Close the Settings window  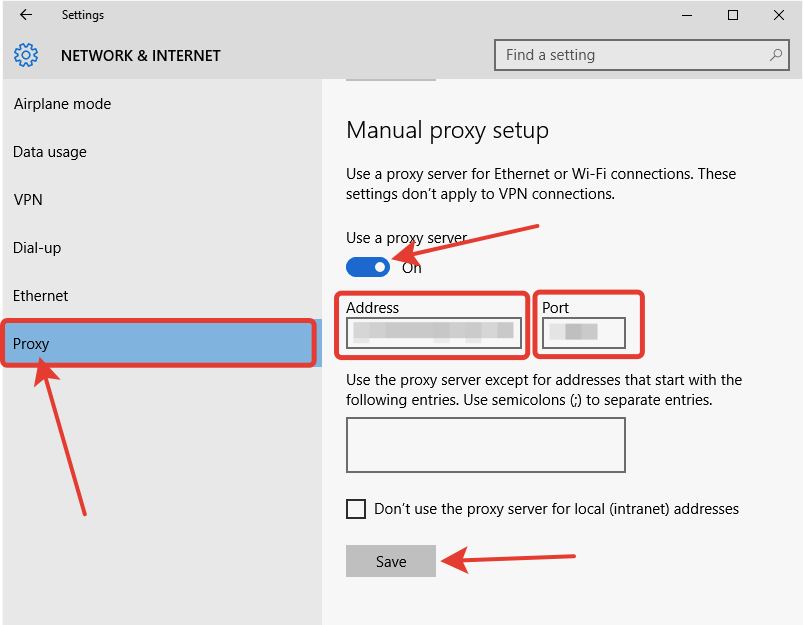[x=779, y=15]
